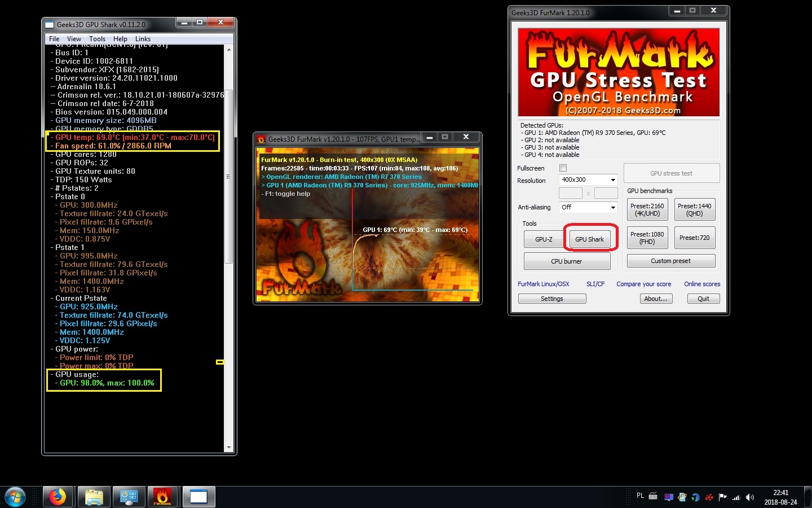Click the 'Current Pstate' heading line
Image resolution: width=812 pixels, height=508 pixels.
click(78, 298)
